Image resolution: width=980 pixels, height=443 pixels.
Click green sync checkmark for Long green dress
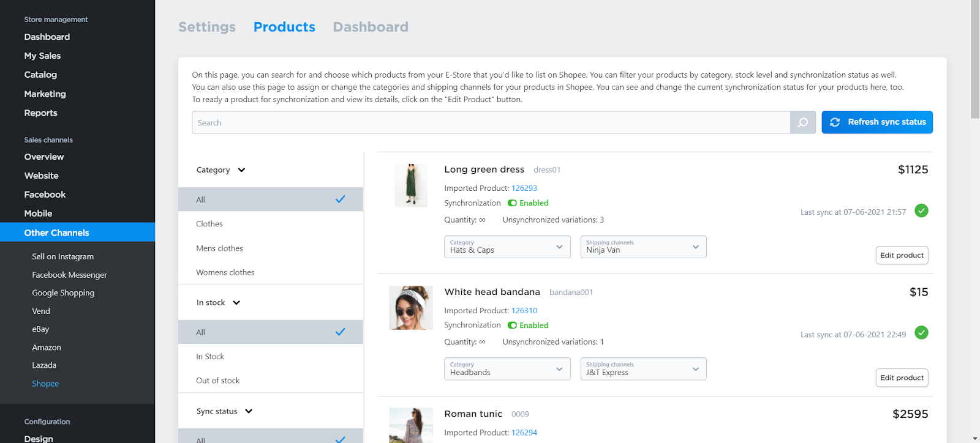(921, 210)
